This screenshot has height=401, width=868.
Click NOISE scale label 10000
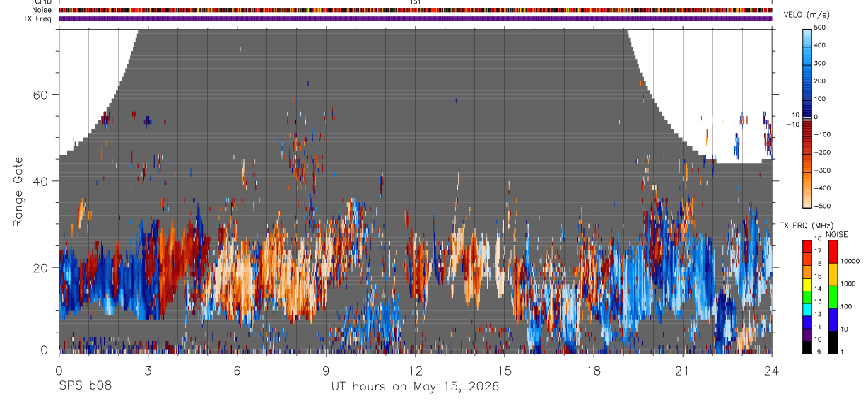[x=850, y=261]
